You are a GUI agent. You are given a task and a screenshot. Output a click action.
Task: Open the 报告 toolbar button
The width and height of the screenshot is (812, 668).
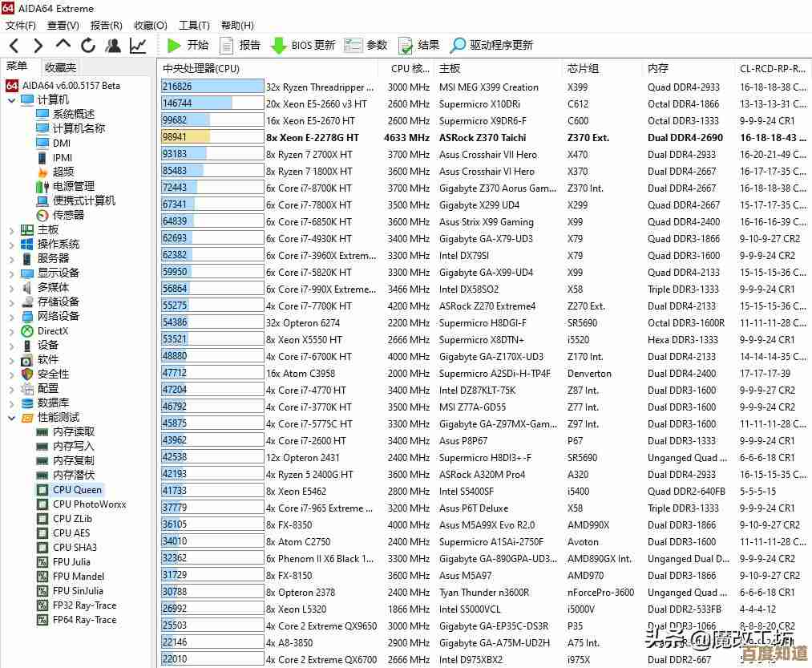tap(240, 46)
